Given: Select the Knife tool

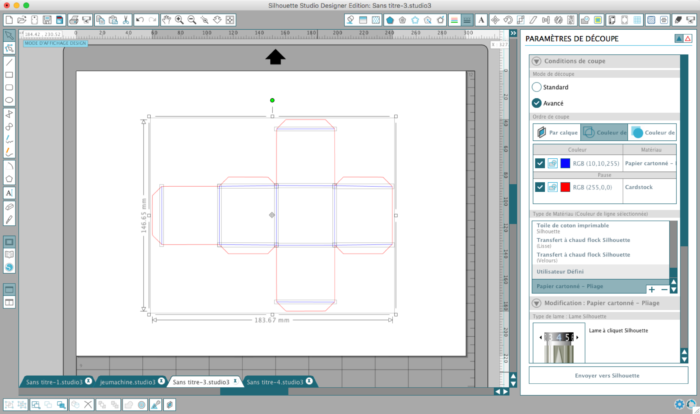Looking at the screenshot, I should (x=9, y=219).
